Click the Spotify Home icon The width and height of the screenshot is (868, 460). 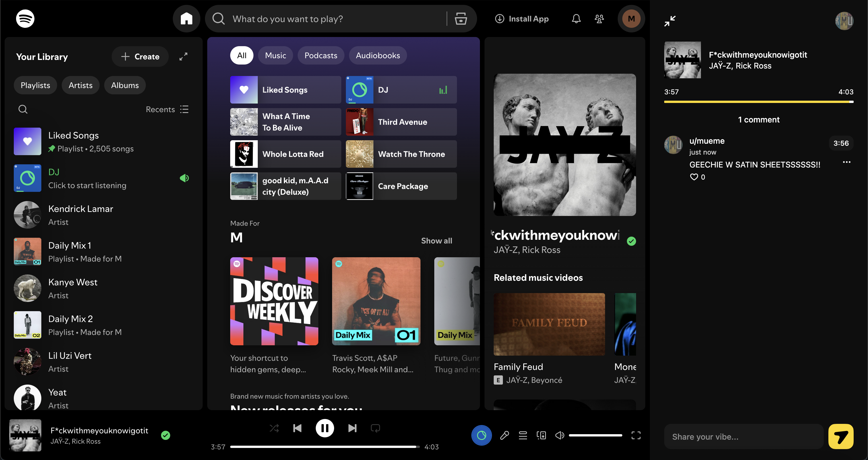pyautogui.click(x=186, y=19)
